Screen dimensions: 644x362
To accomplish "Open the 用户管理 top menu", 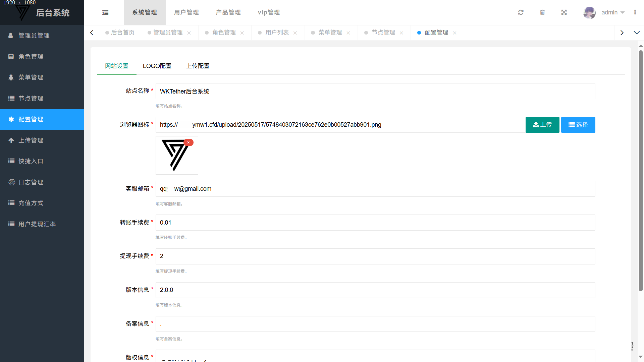I will coord(186,12).
